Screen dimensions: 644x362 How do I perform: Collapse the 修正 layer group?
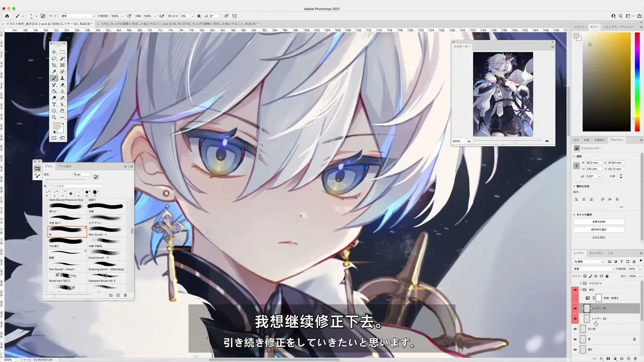(581, 290)
